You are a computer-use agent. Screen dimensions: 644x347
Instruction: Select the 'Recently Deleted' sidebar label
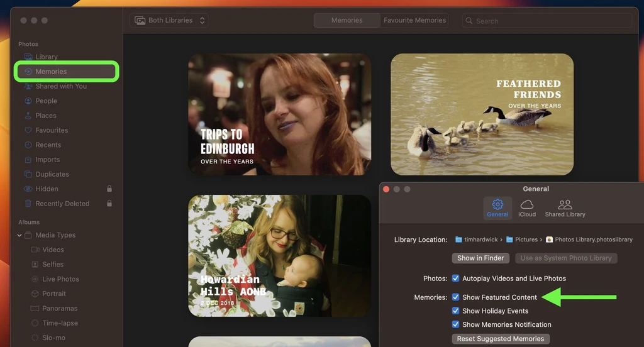coord(62,204)
